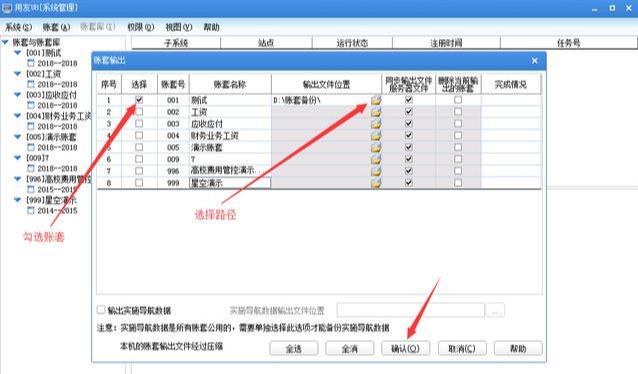
Task: Enable the 输出实施导航数据 checkbox
Action: [x=101, y=310]
